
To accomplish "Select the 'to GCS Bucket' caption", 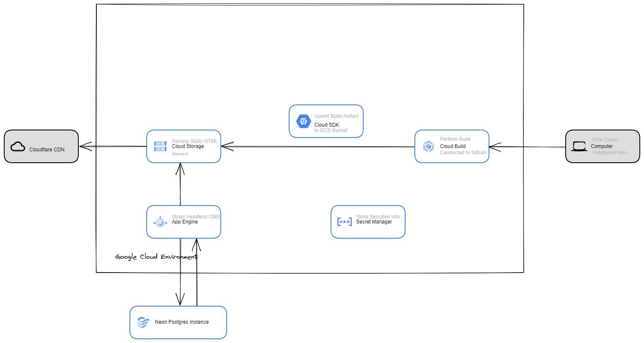I will [x=331, y=130].
